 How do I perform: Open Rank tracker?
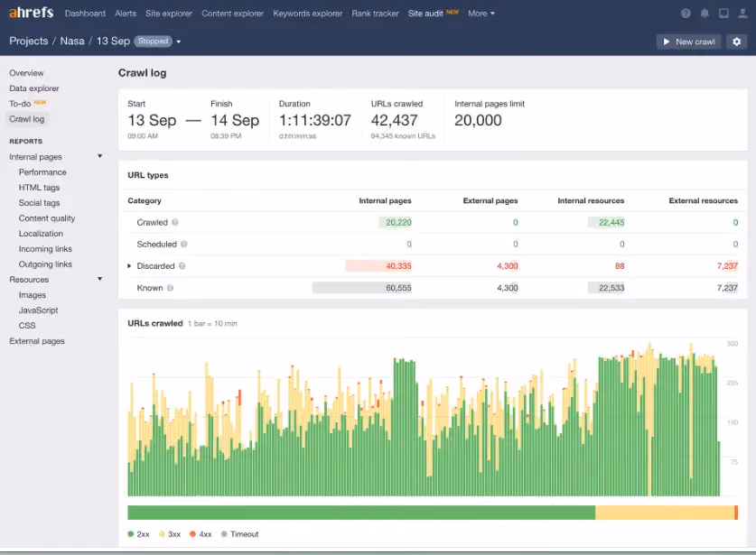tap(375, 14)
